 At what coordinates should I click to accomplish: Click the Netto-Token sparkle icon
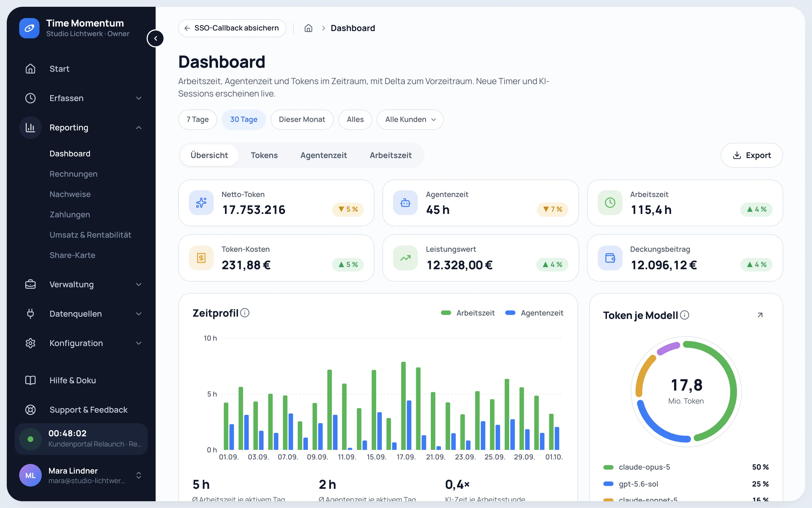click(x=201, y=203)
